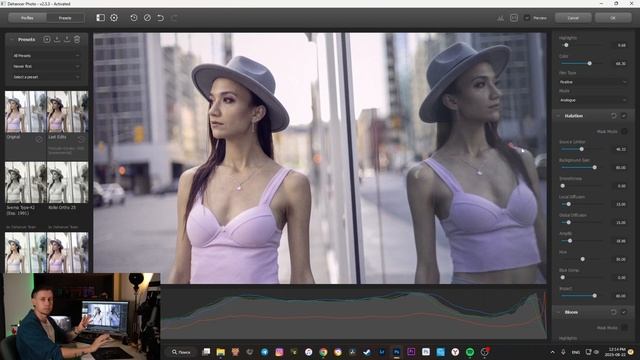640x360 pixels.
Task: Click the bypass circle-slash icon
Action: coord(147,18)
